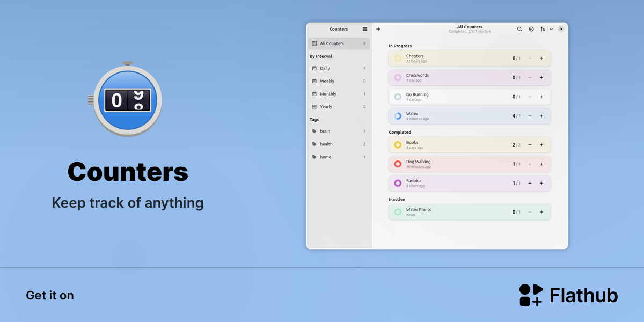Screen dimensions: 644x322
Task: Open the Dog Walking counter name
Action: point(419,162)
